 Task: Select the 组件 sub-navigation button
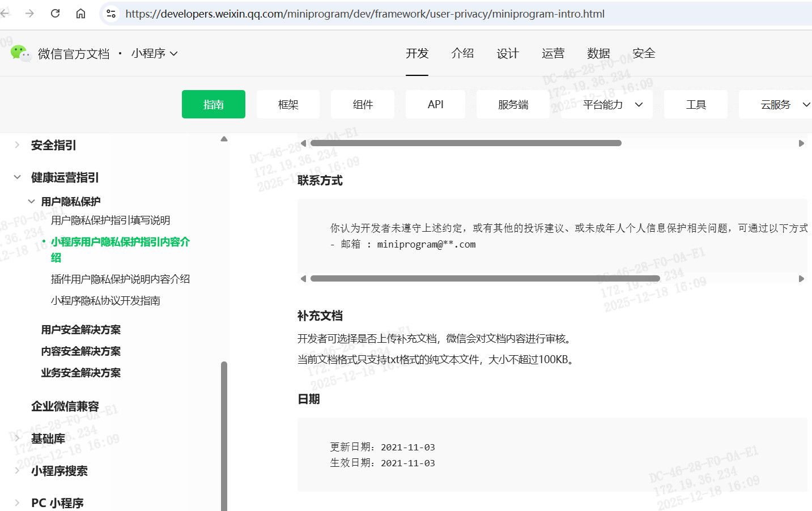pyautogui.click(x=363, y=104)
